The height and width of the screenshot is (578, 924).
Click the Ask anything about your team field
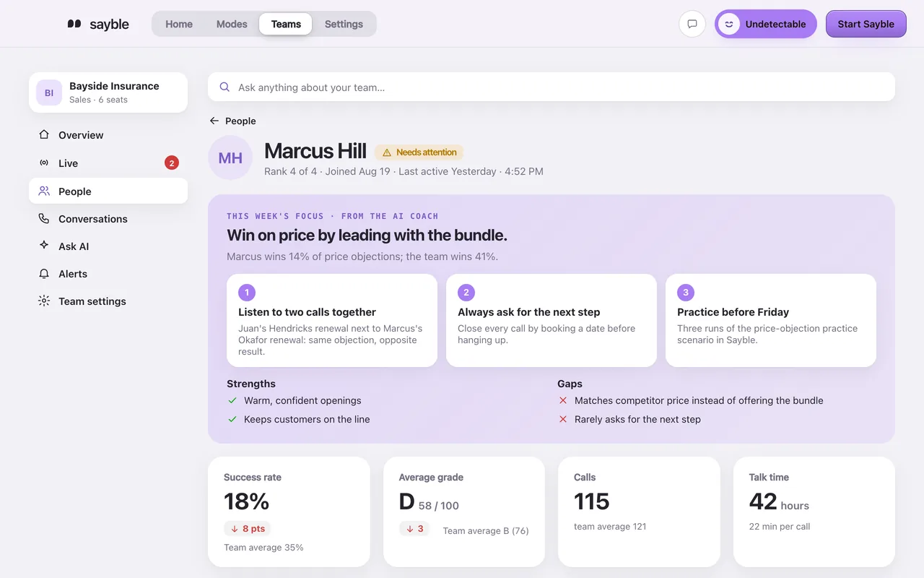click(x=552, y=87)
